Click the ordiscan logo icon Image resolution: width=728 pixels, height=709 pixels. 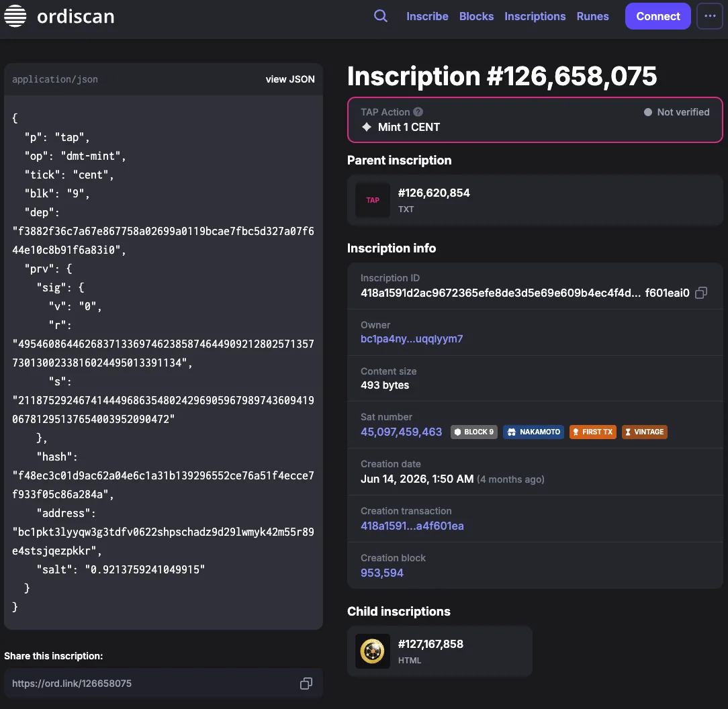pyautogui.click(x=15, y=16)
